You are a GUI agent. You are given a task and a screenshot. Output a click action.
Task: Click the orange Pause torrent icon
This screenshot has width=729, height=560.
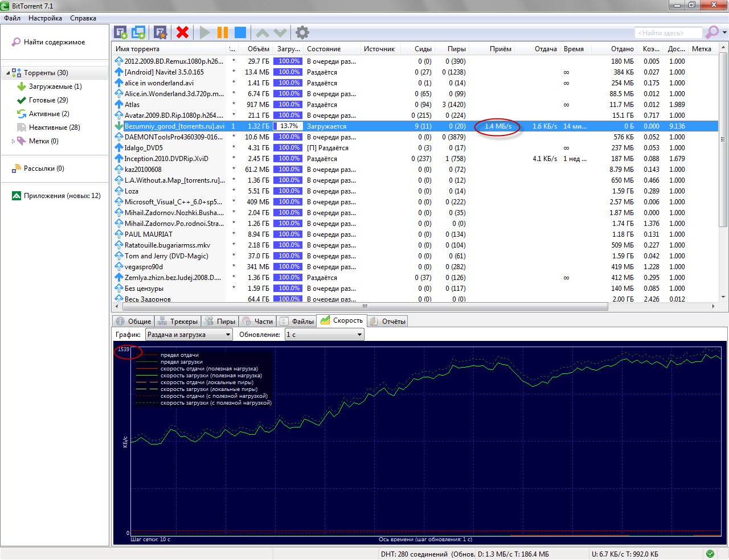pos(223,32)
